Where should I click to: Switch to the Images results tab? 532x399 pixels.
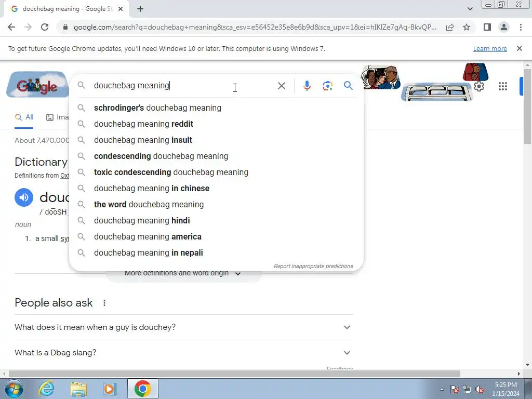pyautogui.click(x=58, y=117)
